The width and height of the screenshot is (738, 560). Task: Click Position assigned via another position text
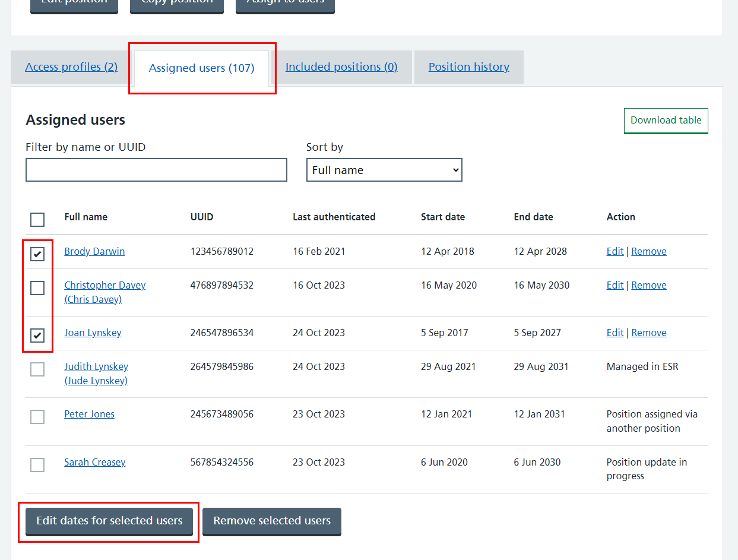652,421
